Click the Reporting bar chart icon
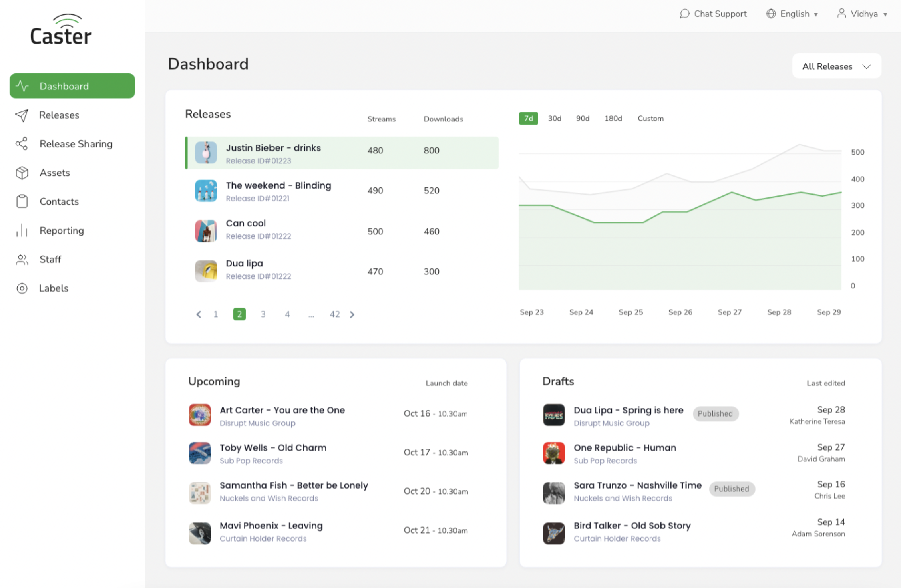Image resolution: width=901 pixels, height=588 pixels. [x=22, y=230]
